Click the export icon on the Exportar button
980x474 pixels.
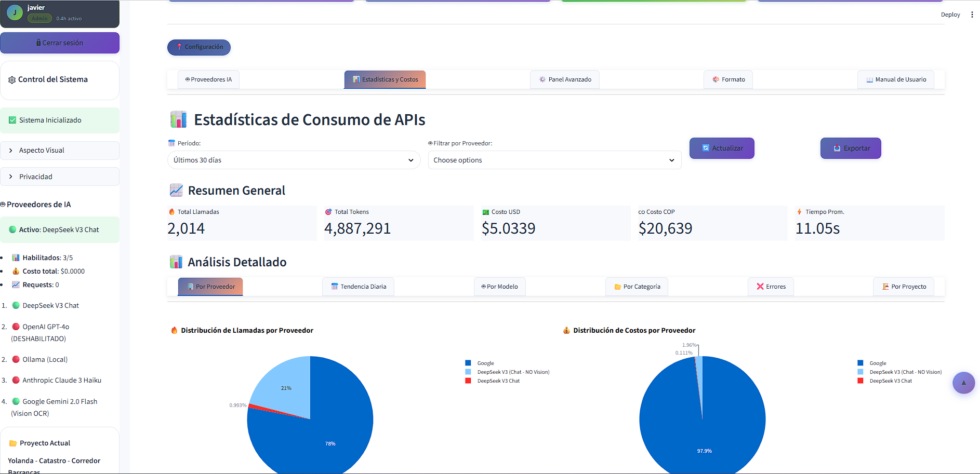[837, 148]
